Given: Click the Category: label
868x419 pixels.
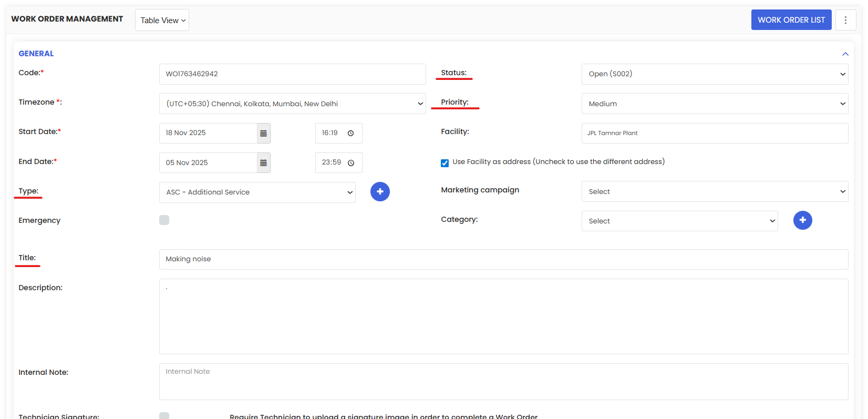Looking at the screenshot, I should 459,219.
